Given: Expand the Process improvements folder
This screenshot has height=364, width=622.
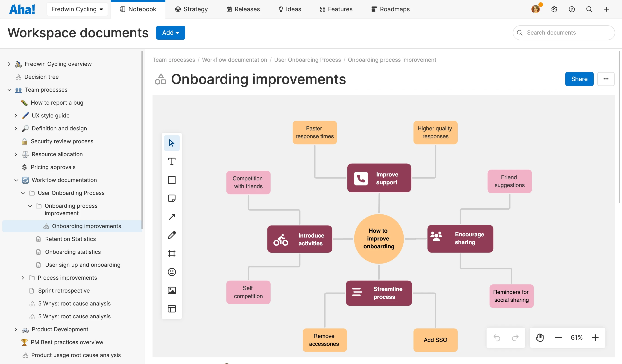Looking at the screenshot, I should (23, 278).
